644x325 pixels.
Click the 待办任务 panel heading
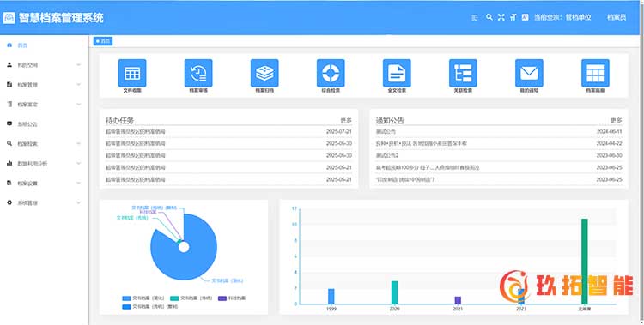click(119, 121)
